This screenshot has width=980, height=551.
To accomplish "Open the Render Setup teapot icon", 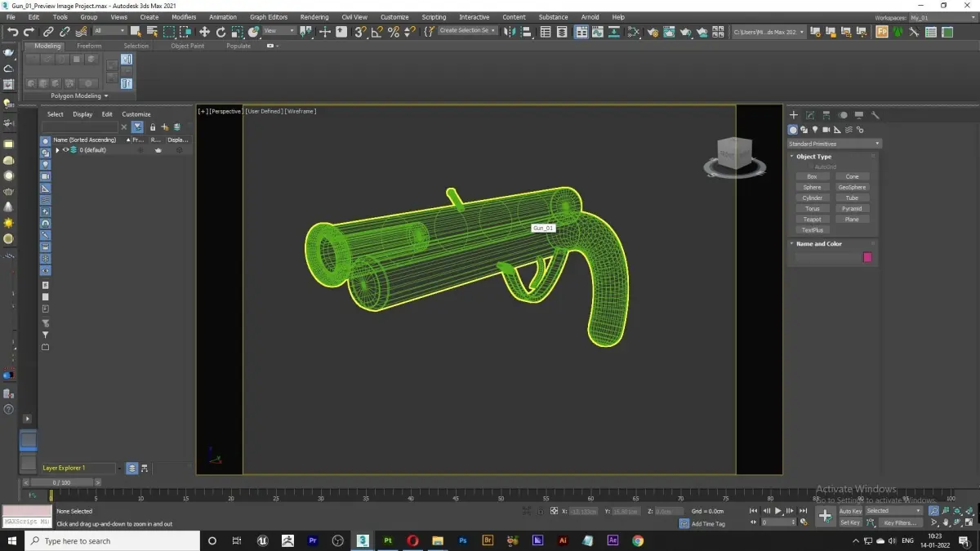I will (653, 32).
